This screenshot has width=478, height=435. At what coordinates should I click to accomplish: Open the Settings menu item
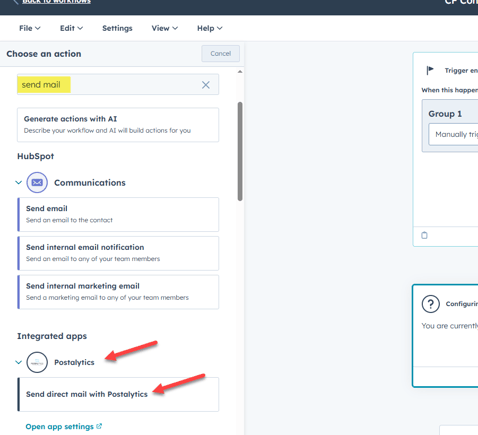(x=117, y=28)
